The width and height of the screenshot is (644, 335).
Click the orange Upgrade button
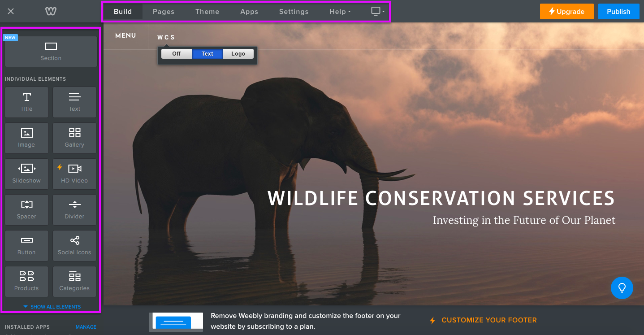coord(566,12)
